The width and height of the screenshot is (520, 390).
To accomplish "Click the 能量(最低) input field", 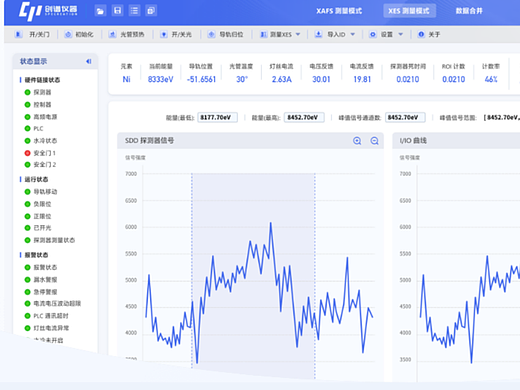I will pyautogui.click(x=217, y=117).
